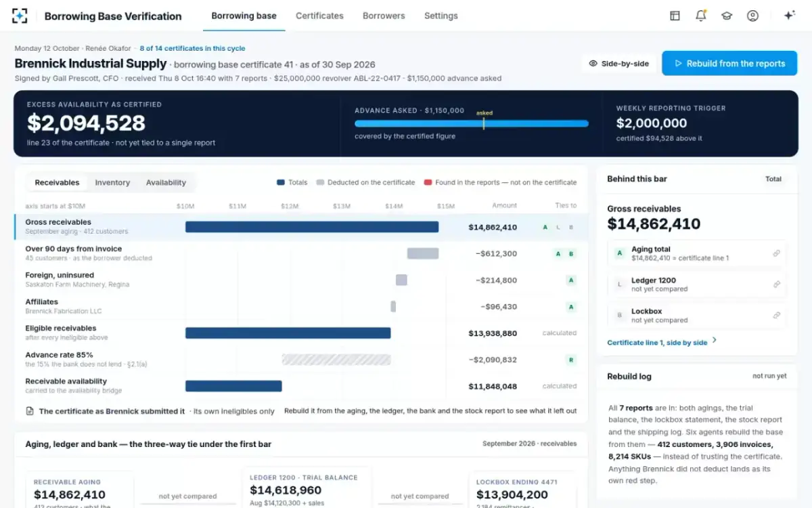The height and width of the screenshot is (508, 812).
Task: Open the Lockbox comparison card
Action: click(x=697, y=316)
